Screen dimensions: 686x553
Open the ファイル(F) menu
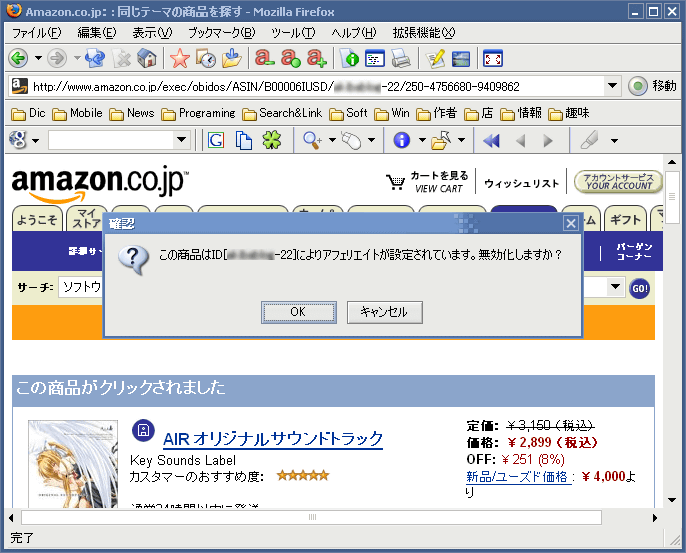pyautogui.click(x=36, y=33)
